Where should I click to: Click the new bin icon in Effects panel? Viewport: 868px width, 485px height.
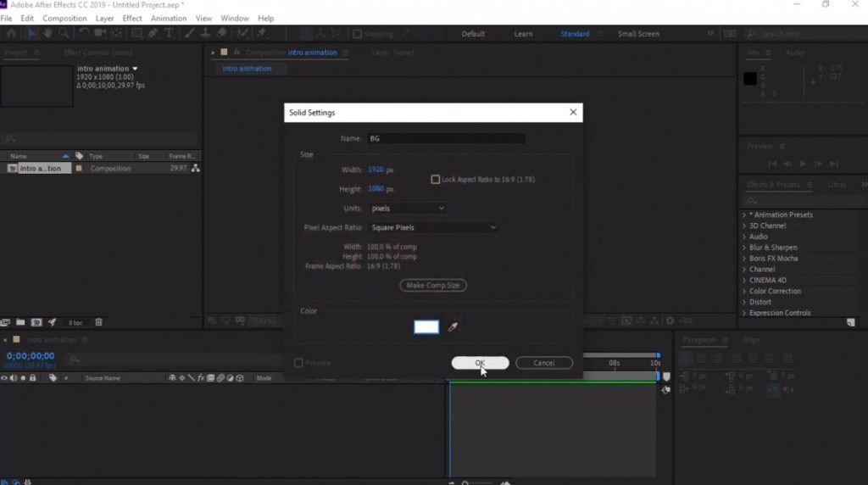click(x=851, y=322)
